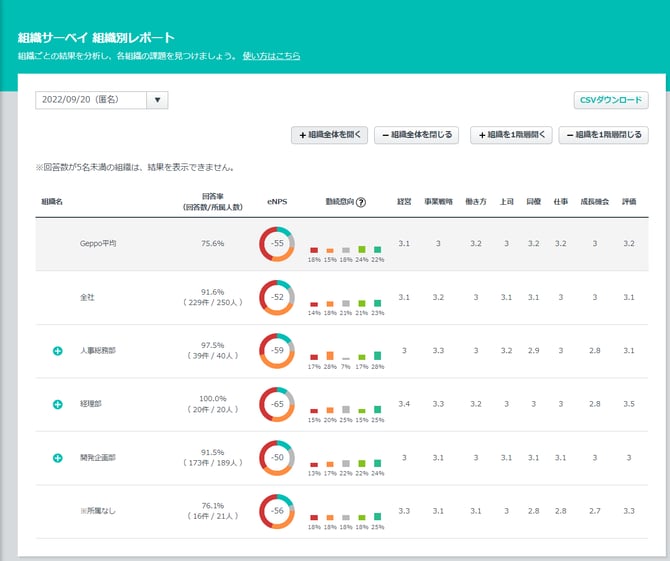Expand the 人事総務部 row
The width and height of the screenshot is (670, 561).
click(58, 351)
